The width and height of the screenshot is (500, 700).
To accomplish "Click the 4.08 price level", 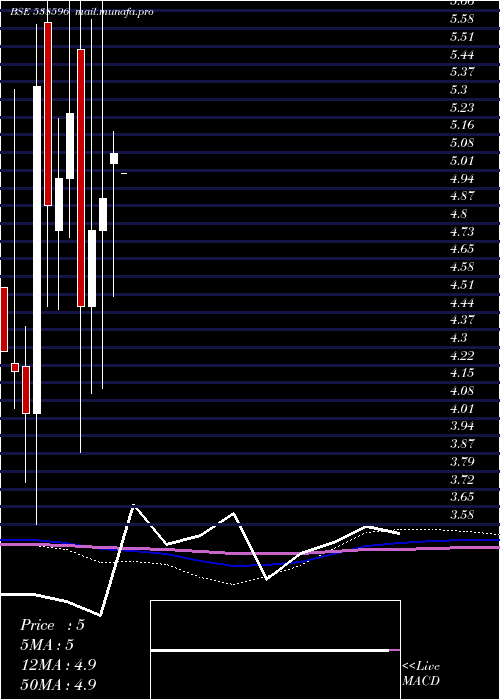I will pos(462,391).
